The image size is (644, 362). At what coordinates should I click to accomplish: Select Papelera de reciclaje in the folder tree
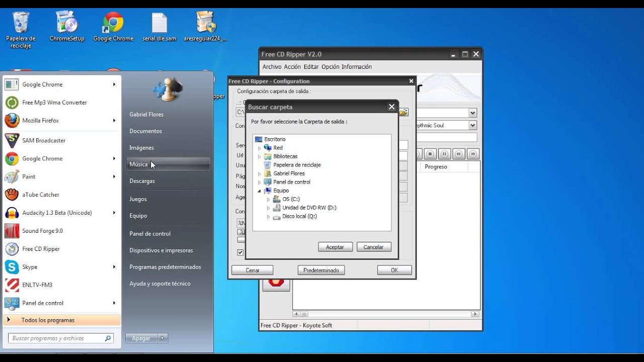(x=297, y=165)
